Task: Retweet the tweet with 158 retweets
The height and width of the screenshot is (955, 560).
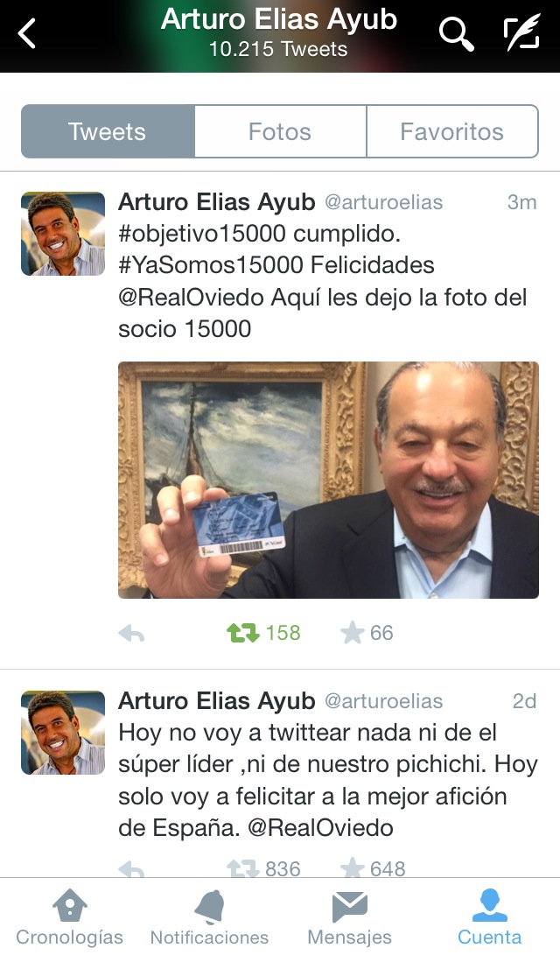Action: click(x=243, y=633)
